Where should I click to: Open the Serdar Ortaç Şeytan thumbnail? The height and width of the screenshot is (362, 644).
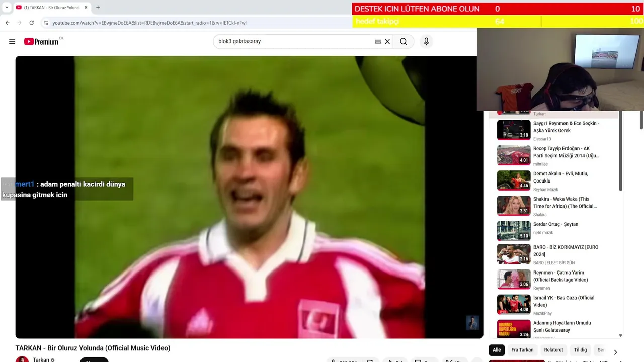[514, 230]
